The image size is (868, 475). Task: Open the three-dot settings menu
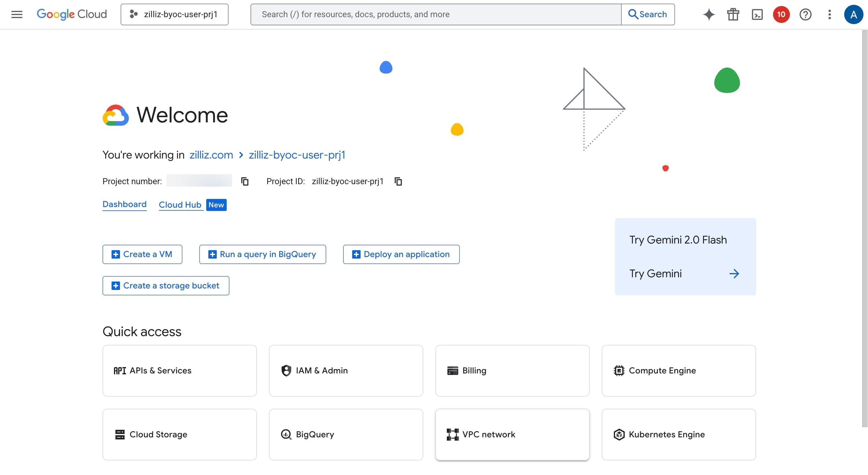tap(829, 14)
